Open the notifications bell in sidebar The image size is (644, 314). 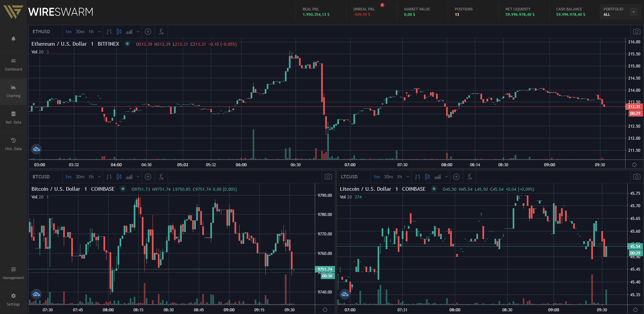pyautogui.click(x=13, y=39)
